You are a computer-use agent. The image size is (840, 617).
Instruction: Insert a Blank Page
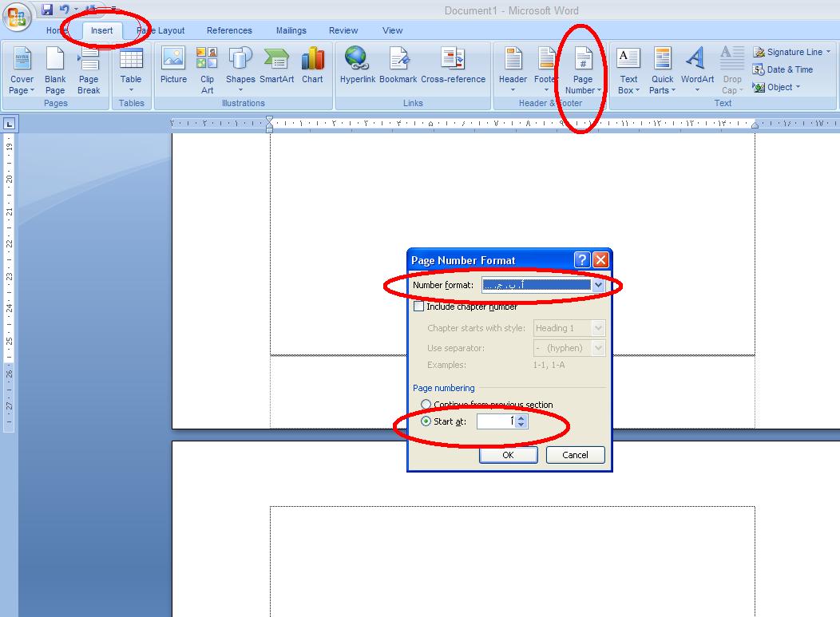[x=55, y=71]
